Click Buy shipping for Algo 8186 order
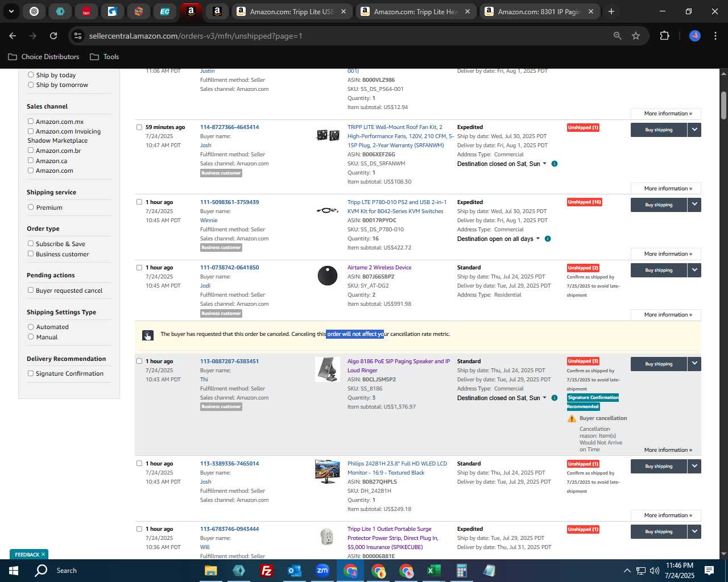 click(x=659, y=364)
